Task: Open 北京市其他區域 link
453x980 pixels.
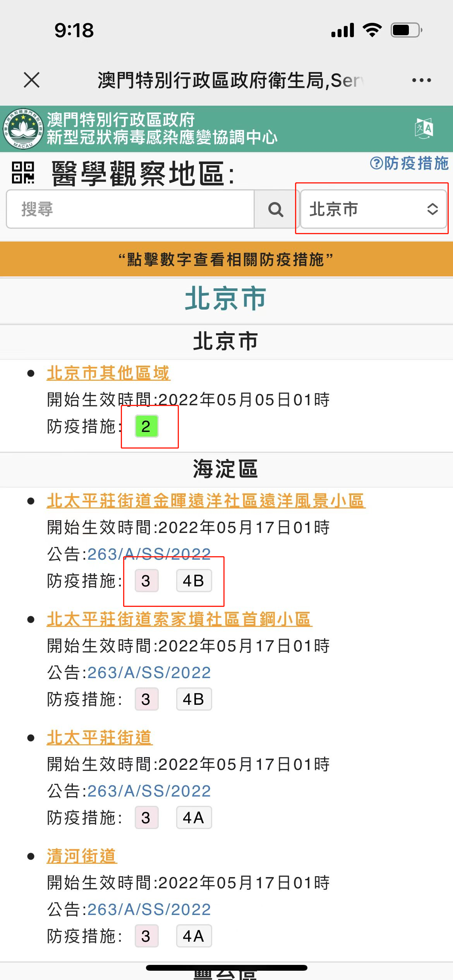Action: 108,373
